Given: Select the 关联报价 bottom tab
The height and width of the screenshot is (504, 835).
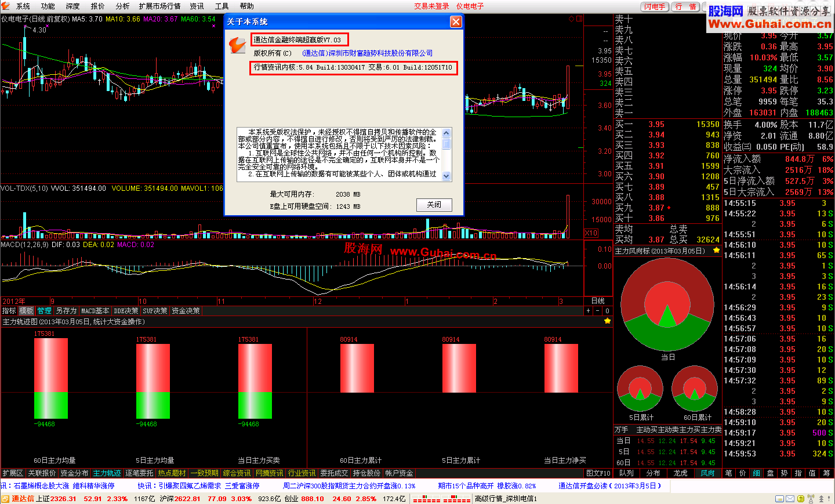Looking at the screenshot, I should click(42, 473).
